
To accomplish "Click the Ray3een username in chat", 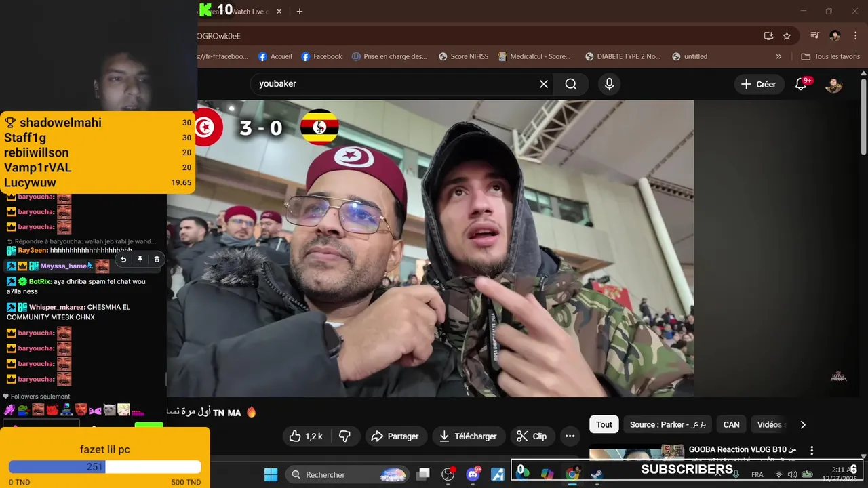I will [32, 251].
